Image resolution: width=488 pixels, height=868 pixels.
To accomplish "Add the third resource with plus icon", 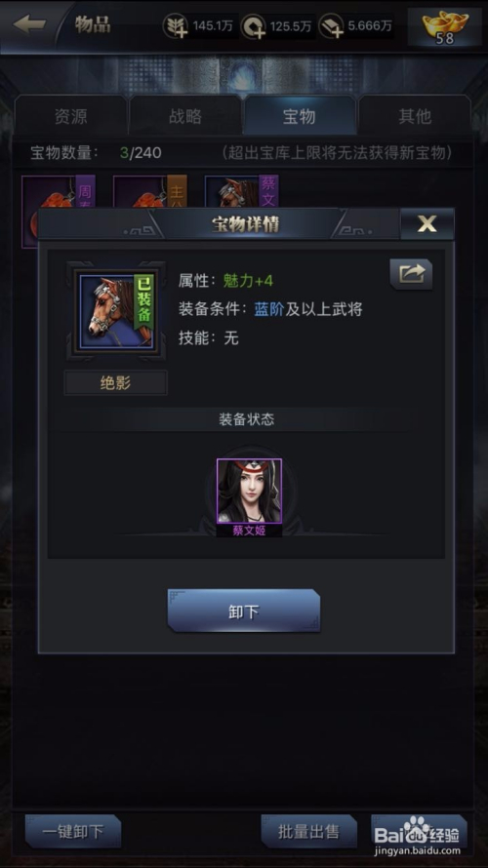I will (331, 26).
